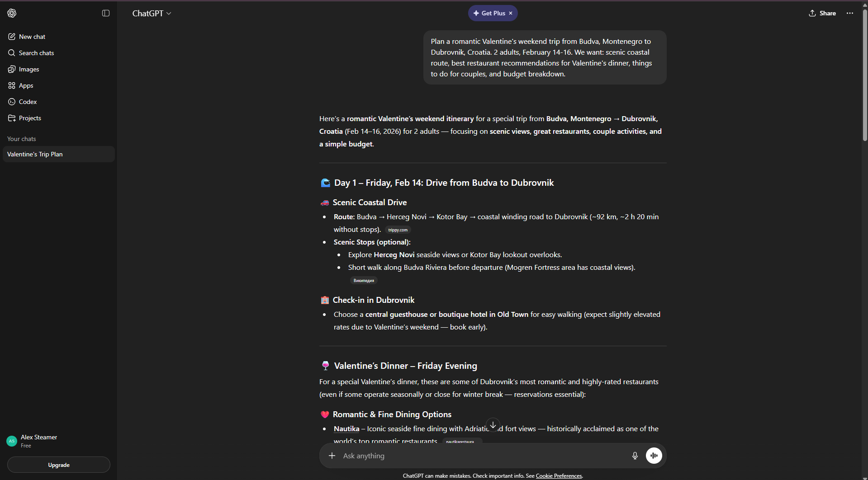Viewport: 868px width, 480px height.
Task: Collapse the sidebar with the panel toggle
Action: click(106, 13)
